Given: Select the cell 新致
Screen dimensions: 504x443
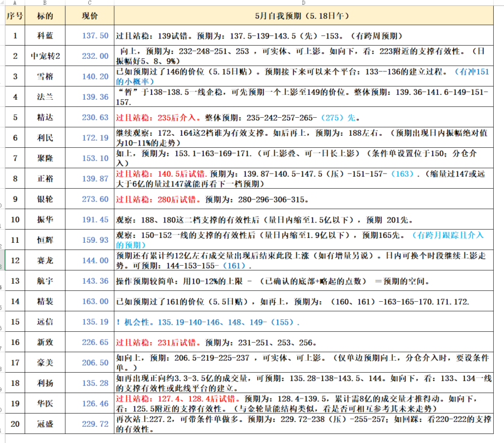Looking at the screenshot, I should pyautogui.click(x=45, y=342).
